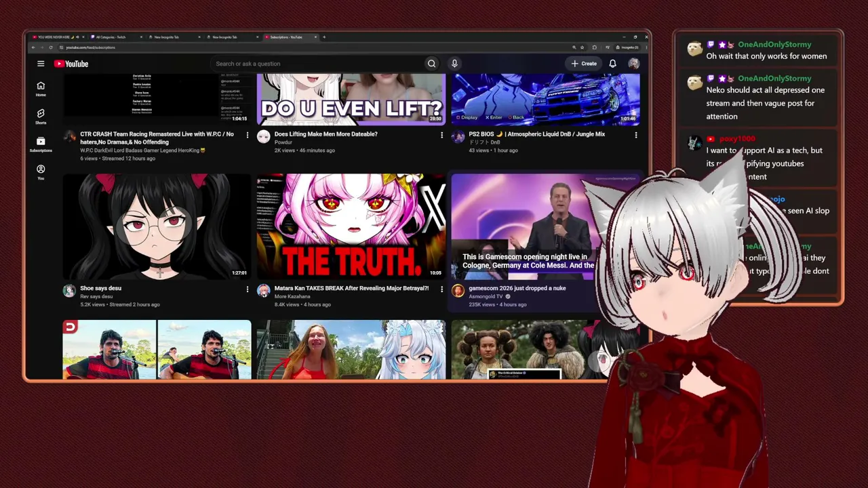
Task: Visit More Kazahana channel name link
Action: pos(292,296)
